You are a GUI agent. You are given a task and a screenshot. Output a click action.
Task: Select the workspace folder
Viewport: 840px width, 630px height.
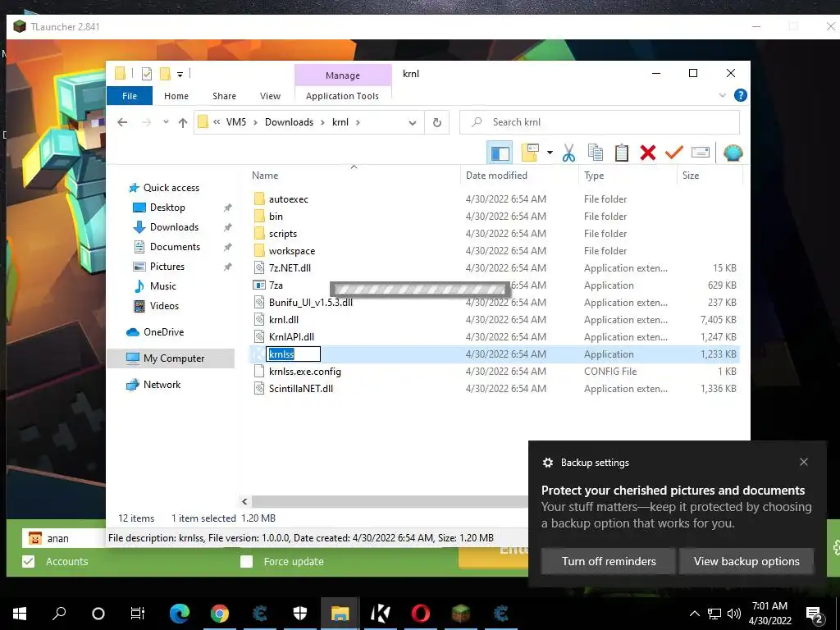pos(291,251)
